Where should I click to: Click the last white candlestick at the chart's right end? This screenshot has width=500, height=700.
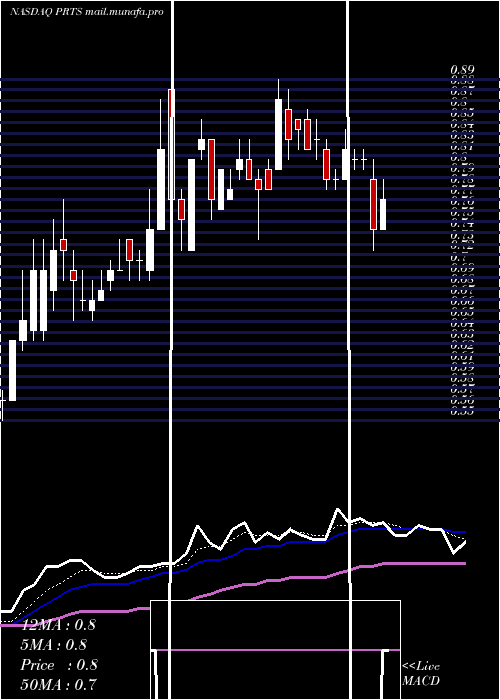pos(383,214)
